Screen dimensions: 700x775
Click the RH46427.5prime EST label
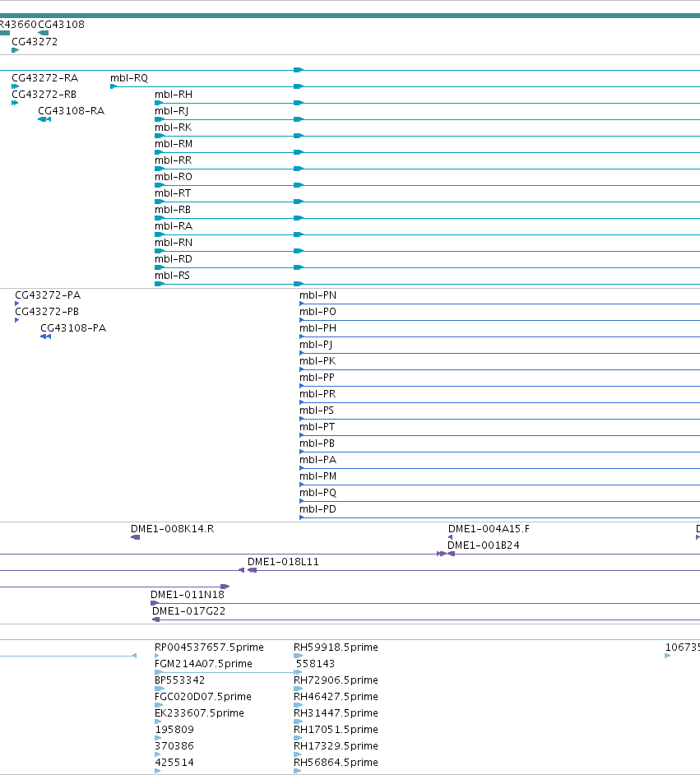tap(336, 696)
